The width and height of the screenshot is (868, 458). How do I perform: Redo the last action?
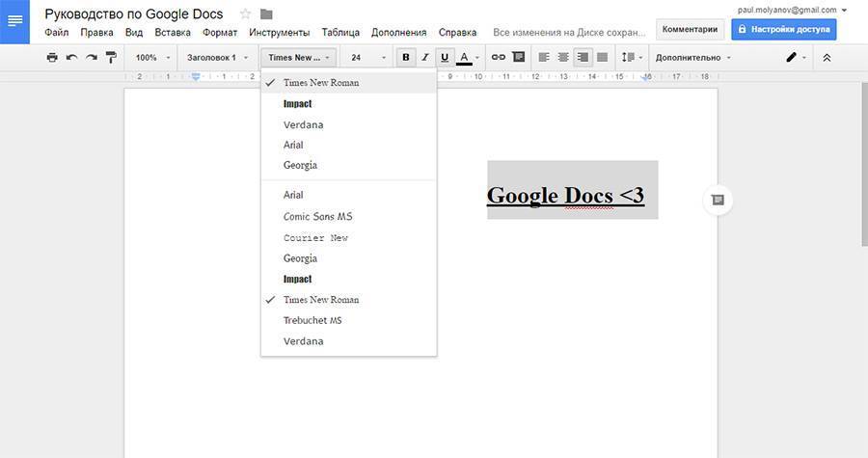[92, 57]
